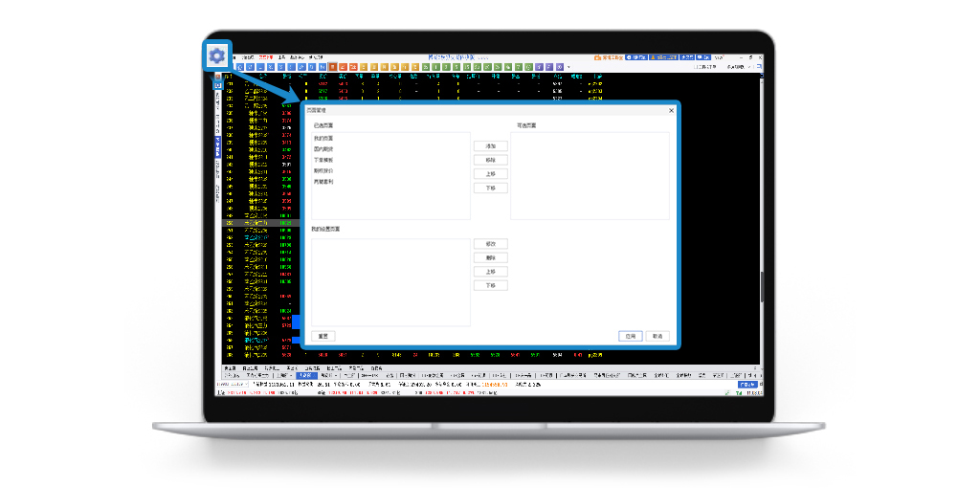Click the large blue gear settings icon
Screen dimensions: 980x488
pos(217,55)
